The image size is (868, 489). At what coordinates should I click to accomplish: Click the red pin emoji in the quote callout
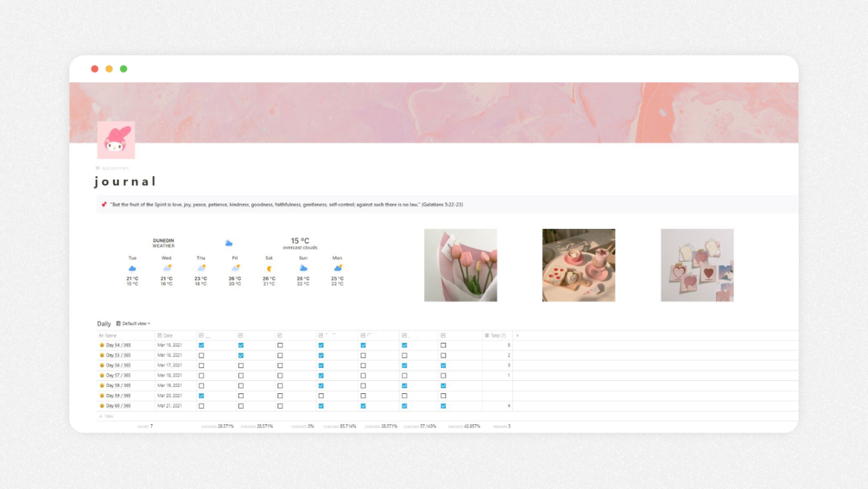104,205
